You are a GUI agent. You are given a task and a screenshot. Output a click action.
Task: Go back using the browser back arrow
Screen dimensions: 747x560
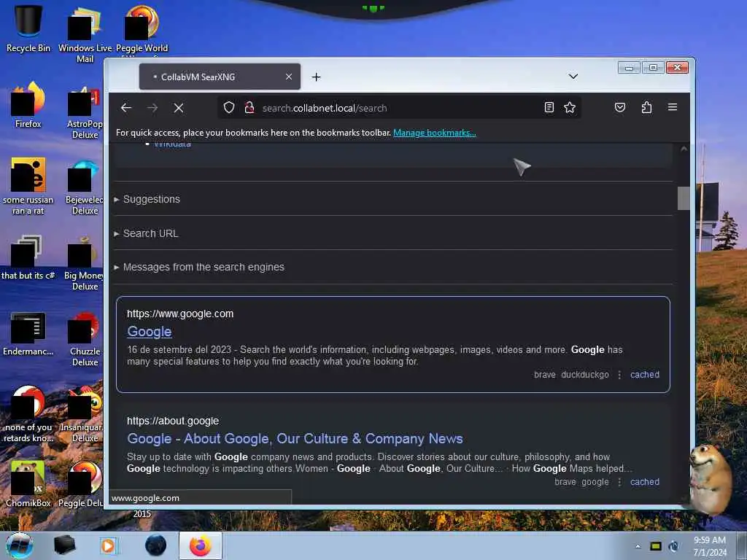[x=126, y=108]
